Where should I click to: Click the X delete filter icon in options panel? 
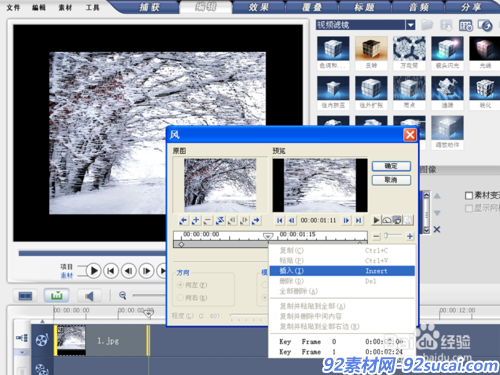click(437, 229)
